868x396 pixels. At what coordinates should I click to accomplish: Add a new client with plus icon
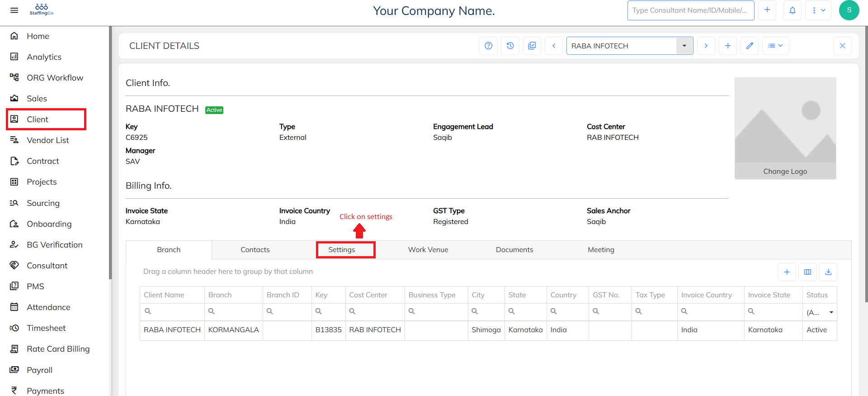click(x=728, y=46)
